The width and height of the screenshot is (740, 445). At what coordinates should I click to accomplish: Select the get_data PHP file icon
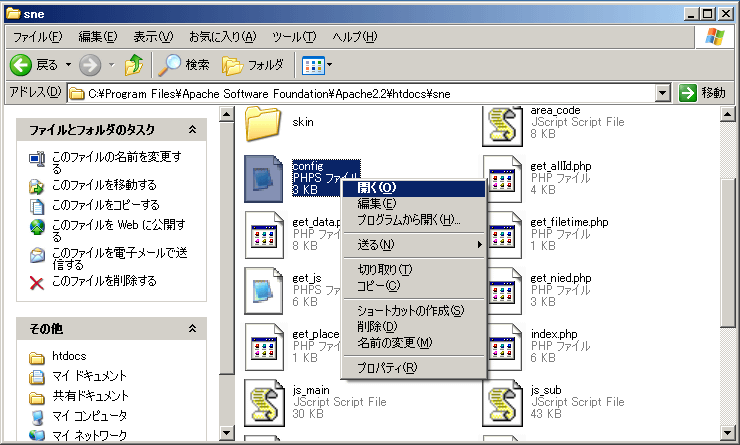tap(264, 235)
